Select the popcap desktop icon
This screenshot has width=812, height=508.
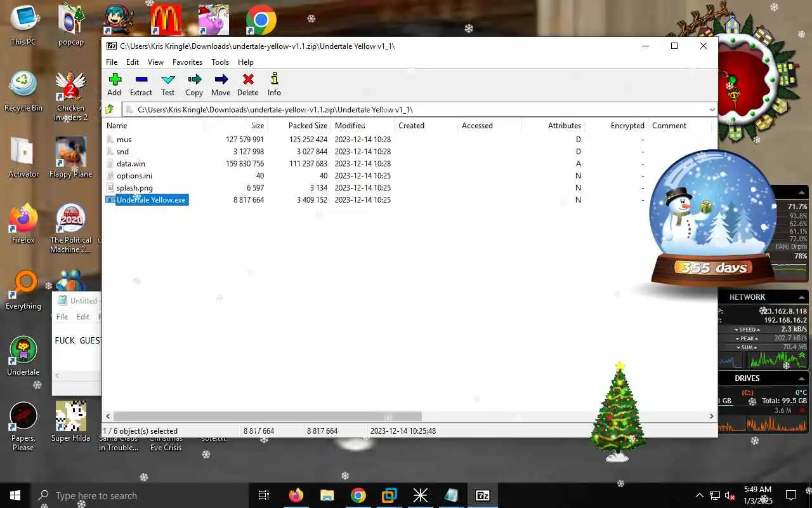[x=71, y=25]
